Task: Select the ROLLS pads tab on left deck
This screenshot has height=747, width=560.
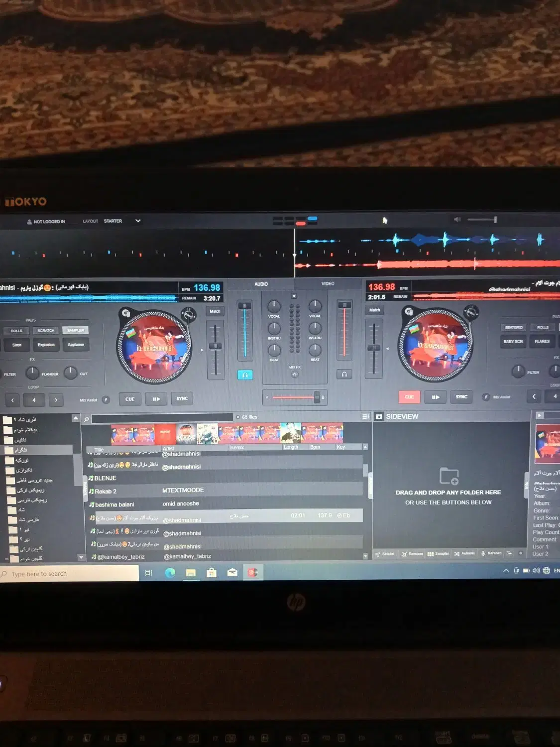Action: [x=16, y=331]
